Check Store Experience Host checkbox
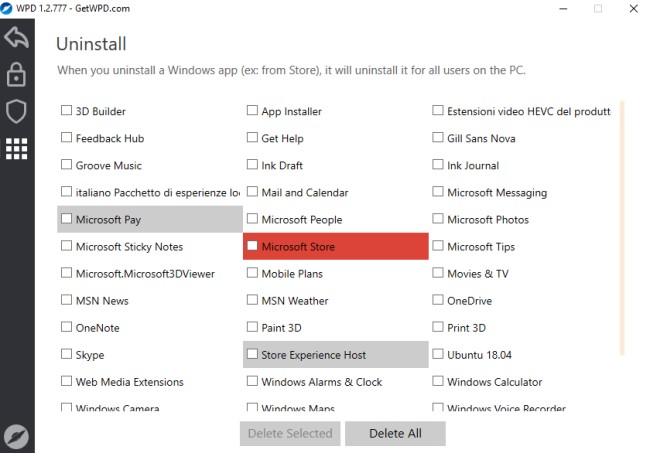The height and width of the screenshot is (453, 650). (253, 354)
